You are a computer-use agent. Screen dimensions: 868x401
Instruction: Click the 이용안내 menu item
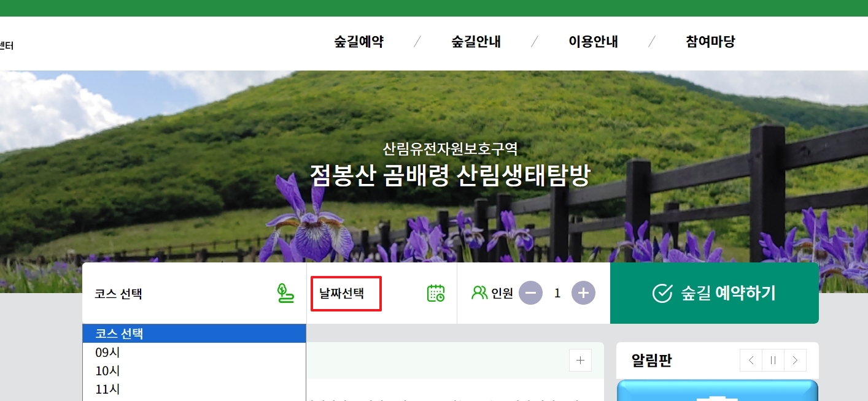coord(594,42)
